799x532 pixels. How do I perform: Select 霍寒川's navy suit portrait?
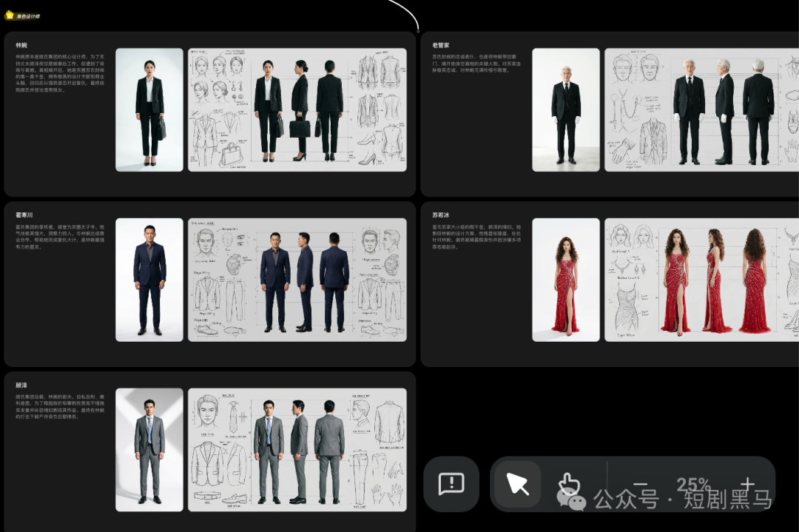click(149, 280)
